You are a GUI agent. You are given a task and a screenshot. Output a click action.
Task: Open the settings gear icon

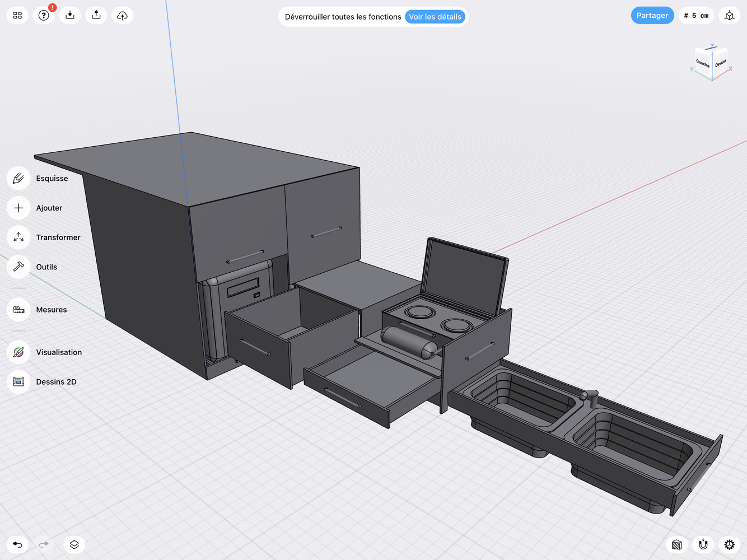coord(729,544)
